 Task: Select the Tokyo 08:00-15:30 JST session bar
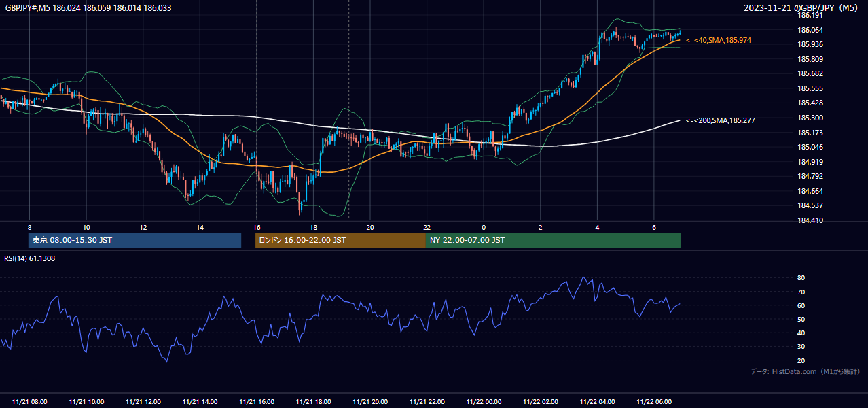point(135,240)
